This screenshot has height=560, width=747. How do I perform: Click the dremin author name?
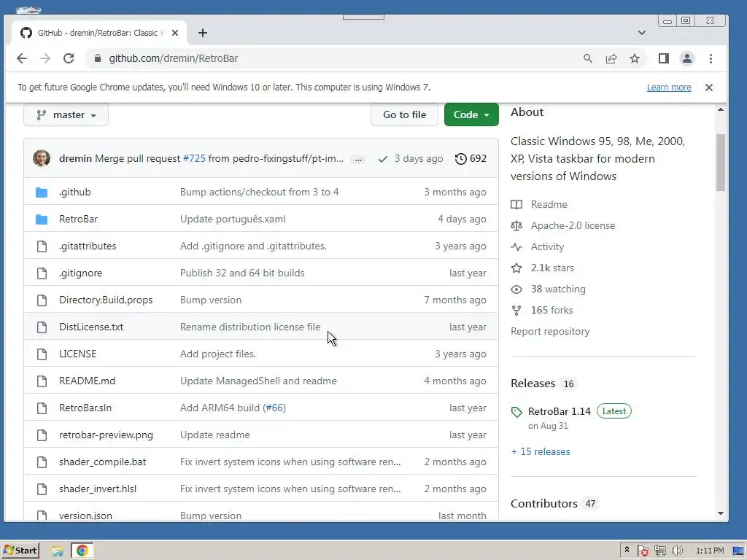click(75, 158)
